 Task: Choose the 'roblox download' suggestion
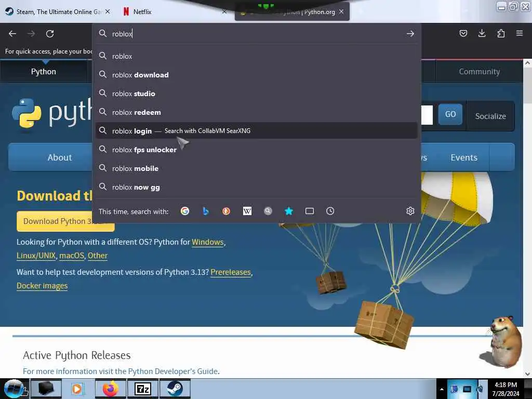[257, 75]
